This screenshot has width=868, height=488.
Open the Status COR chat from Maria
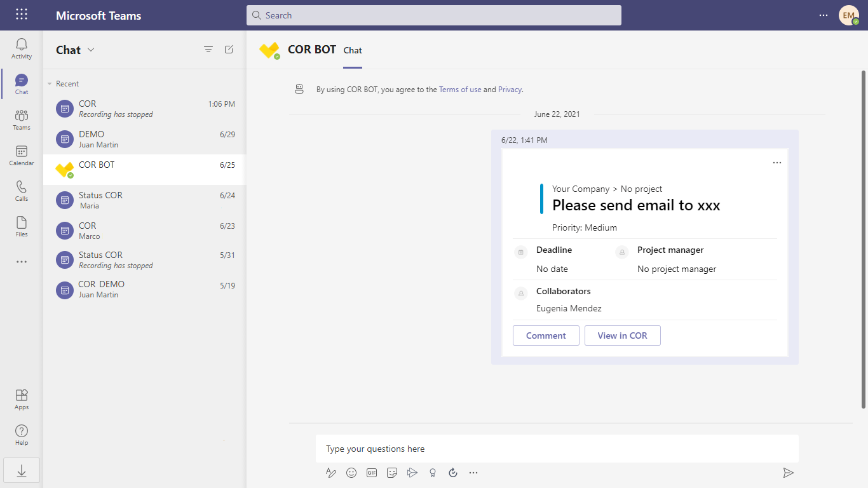pyautogui.click(x=144, y=200)
